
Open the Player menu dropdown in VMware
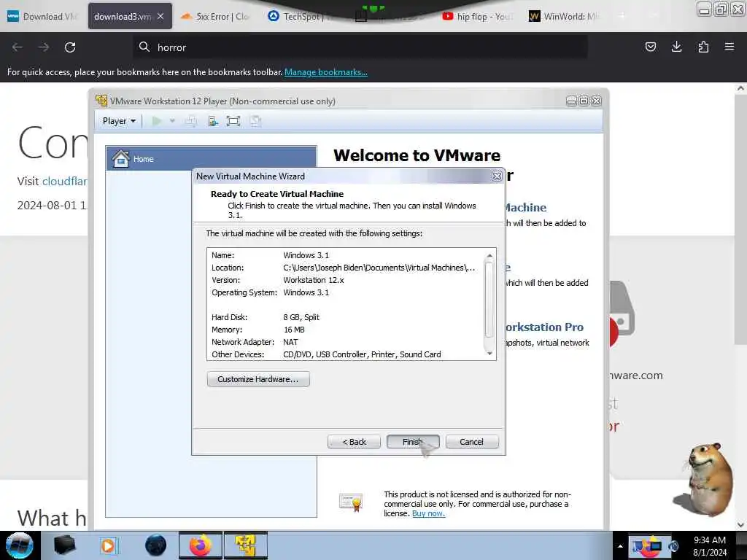tap(119, 121)
